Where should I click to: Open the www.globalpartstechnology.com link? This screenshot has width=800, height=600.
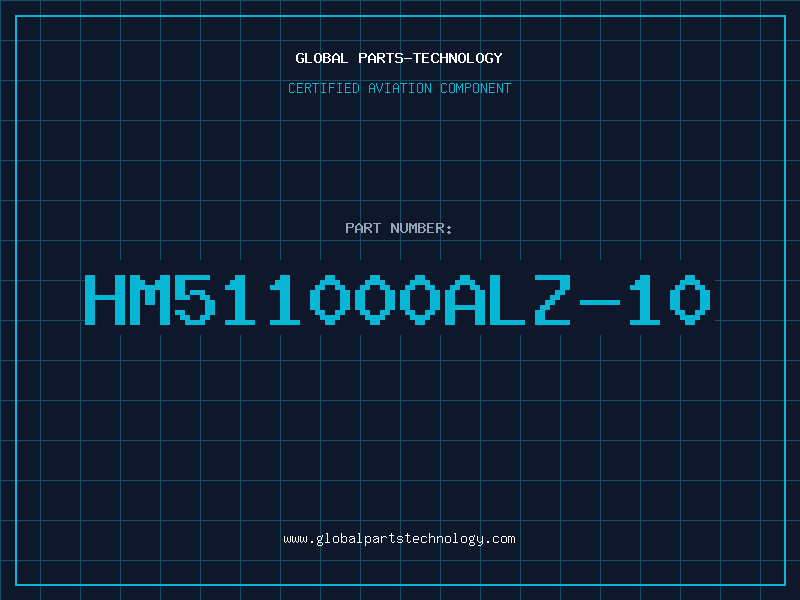click(399, 539)
